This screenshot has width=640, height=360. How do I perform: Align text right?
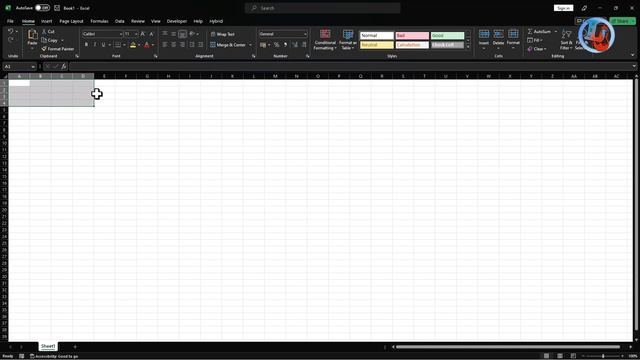pyautogui.click(x=182, y=45)
